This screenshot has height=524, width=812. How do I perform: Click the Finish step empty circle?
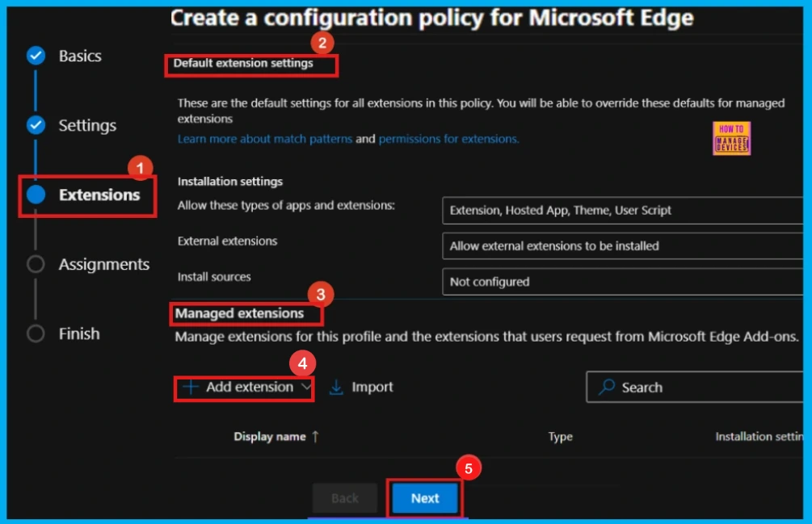coord(36,333)
